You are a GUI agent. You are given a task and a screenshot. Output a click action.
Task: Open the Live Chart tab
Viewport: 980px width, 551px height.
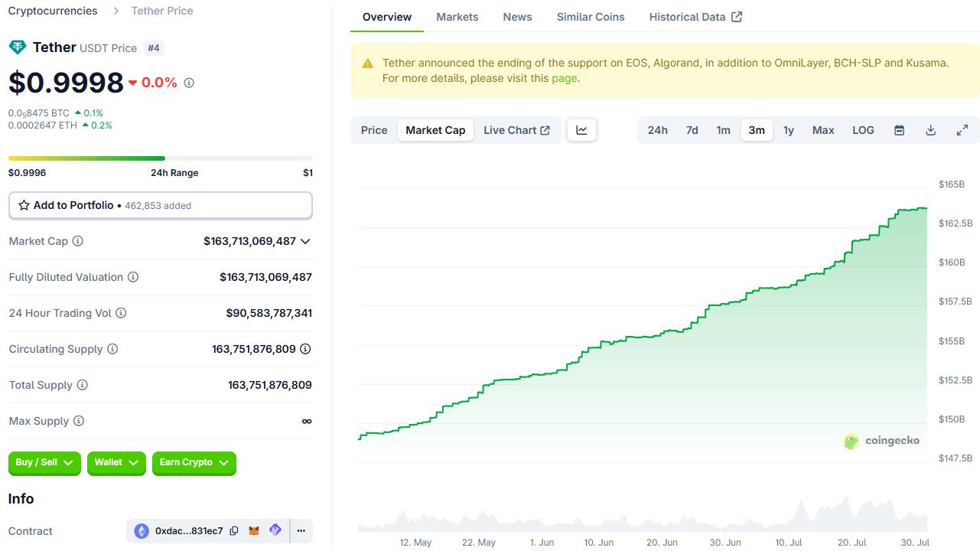pyautogui.click(x=516, y=130)
